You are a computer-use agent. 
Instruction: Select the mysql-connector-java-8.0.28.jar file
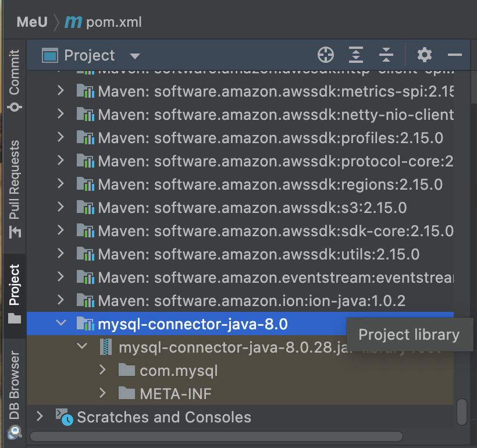240,347
